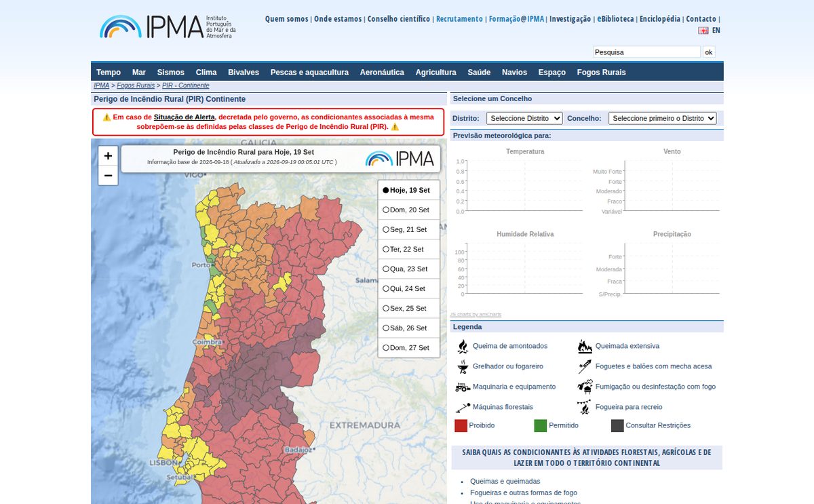Open the Navios menu
814x504 pixels.
[514, 73]
